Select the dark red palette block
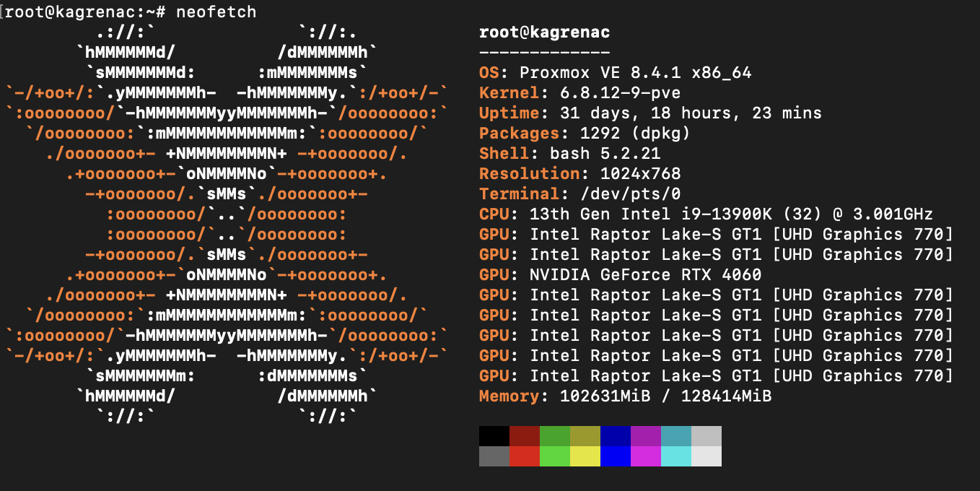The width and height of the screenshot is (980, 491). click(525, 436)
